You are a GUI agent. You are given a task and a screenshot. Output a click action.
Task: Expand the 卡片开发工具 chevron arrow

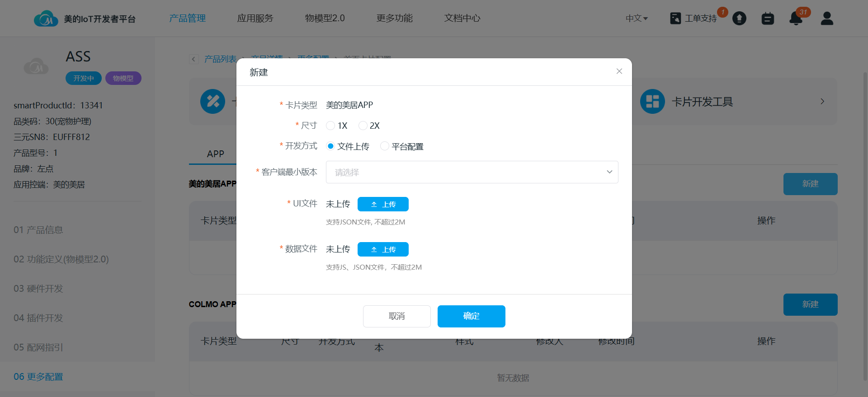pos(822,102)
